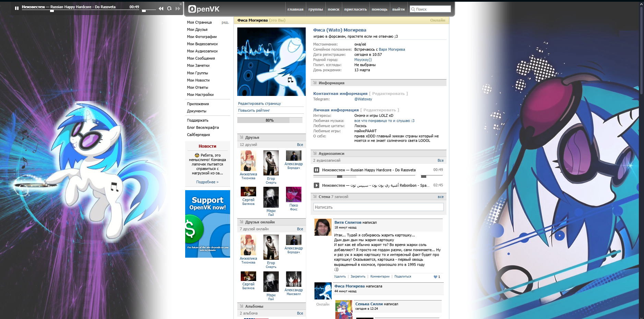Open Мои Заметки in the sidebar
This screenshot has width=644, height=319.
198,65
